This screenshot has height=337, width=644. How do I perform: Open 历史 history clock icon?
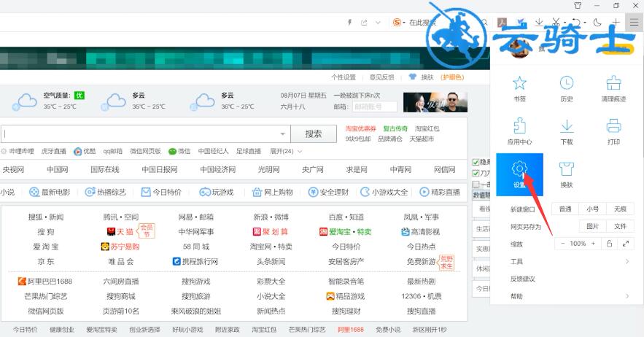click(x=567, y=83)
